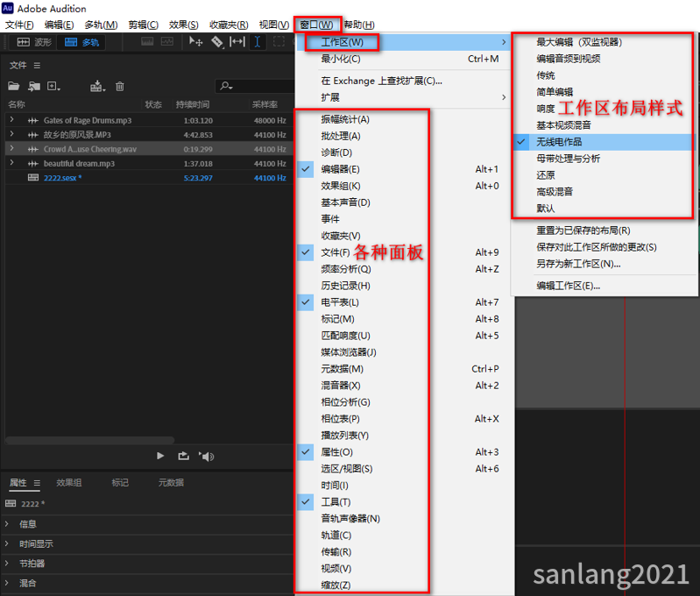
Task: Select the Move tool in the toolbar
Action: click(196, 42)
